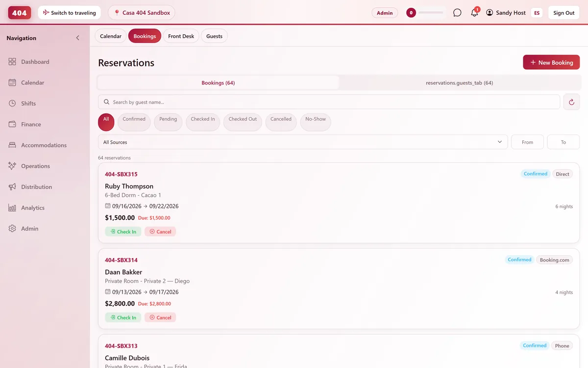Click the 404 logo badge
The height and width of the screenshot is (368, 588).
pyautogui.click(x=20, y=13)
